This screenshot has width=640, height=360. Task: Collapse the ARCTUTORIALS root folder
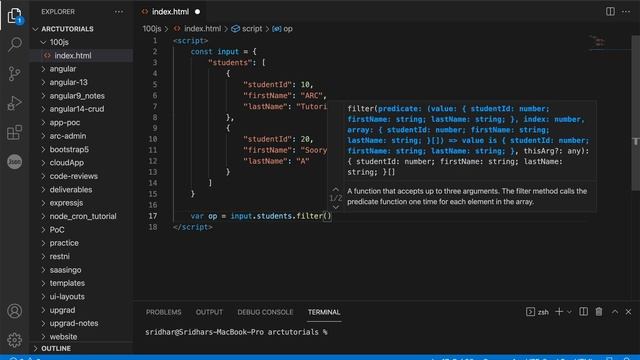point(82,29)
